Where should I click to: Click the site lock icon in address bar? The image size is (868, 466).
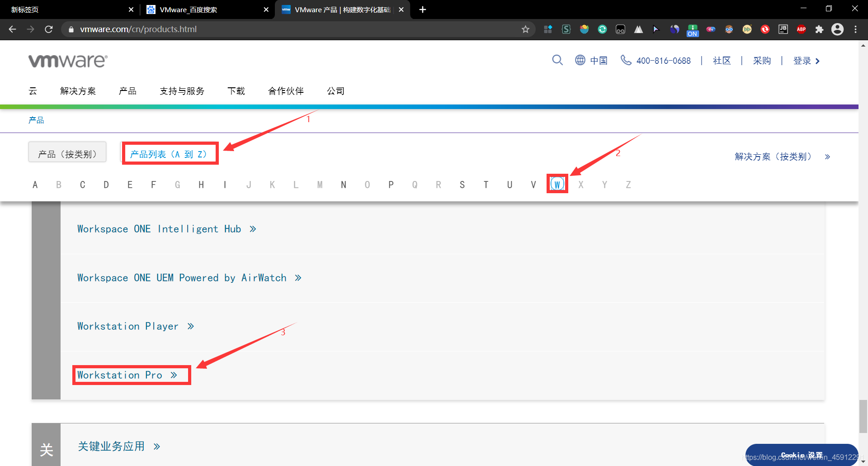pyautogui.click(x=71, y=29)
